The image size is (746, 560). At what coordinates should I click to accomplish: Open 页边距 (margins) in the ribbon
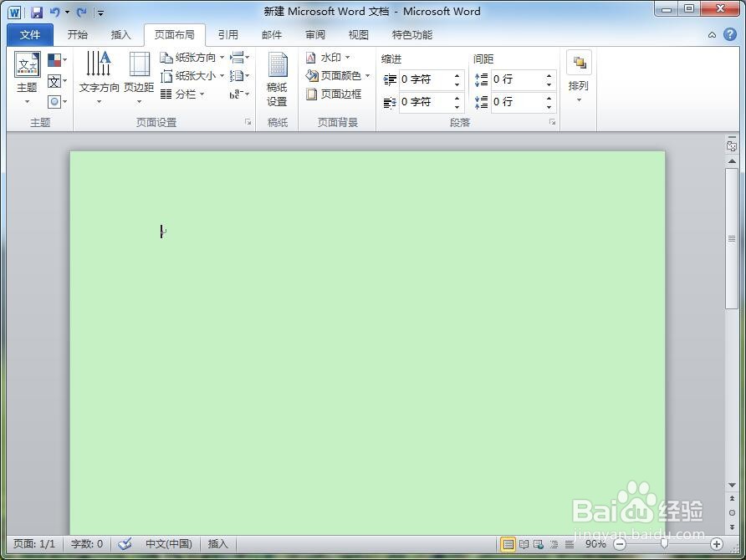coord(139,75)
